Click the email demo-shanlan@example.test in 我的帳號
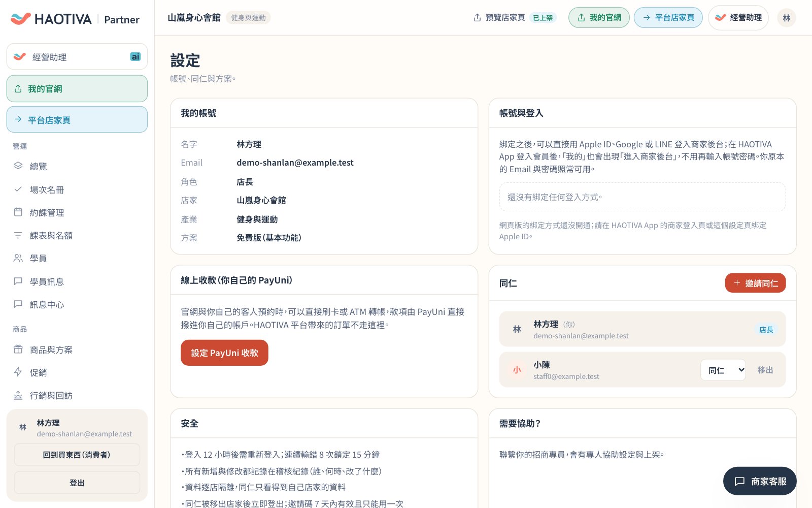 295,163
